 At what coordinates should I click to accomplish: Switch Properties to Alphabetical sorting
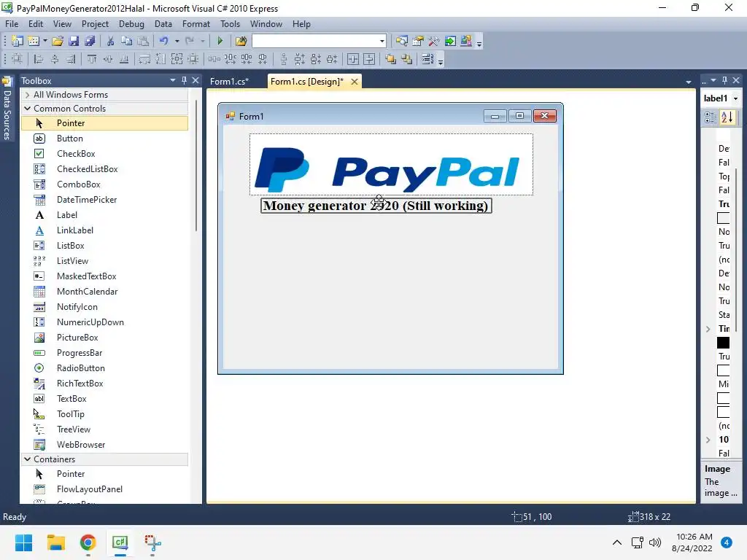(727, 117)
